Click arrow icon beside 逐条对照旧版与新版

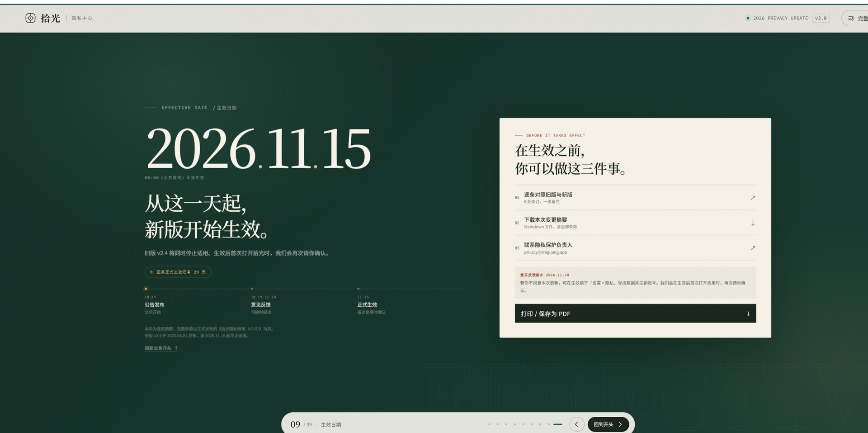coord(753,198)
